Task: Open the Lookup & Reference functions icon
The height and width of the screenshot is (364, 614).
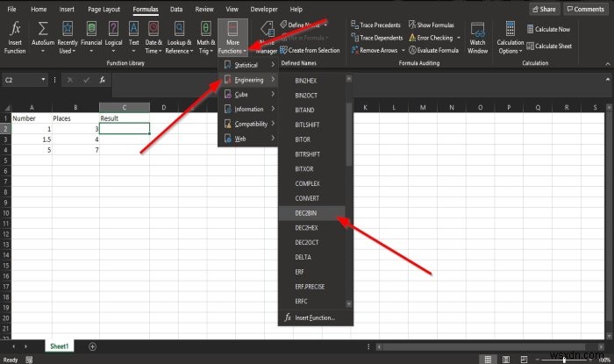Action: tap(179, 28)
